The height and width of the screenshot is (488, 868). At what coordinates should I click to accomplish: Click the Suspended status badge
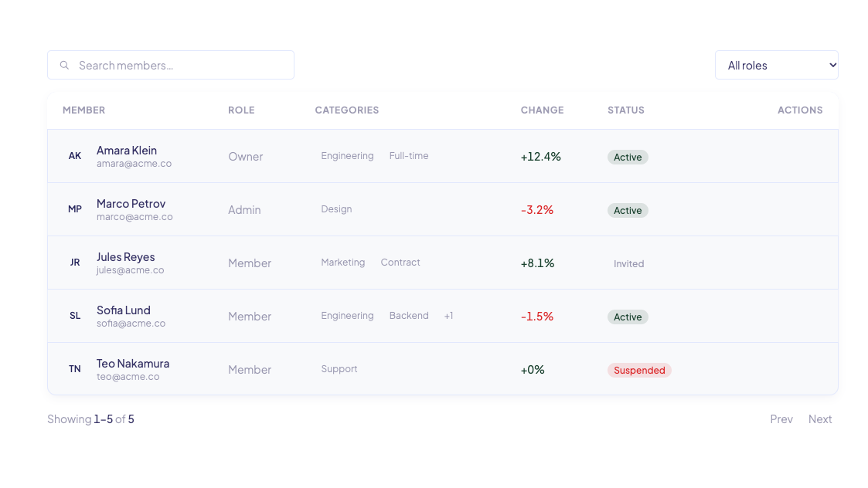(639, 370)
